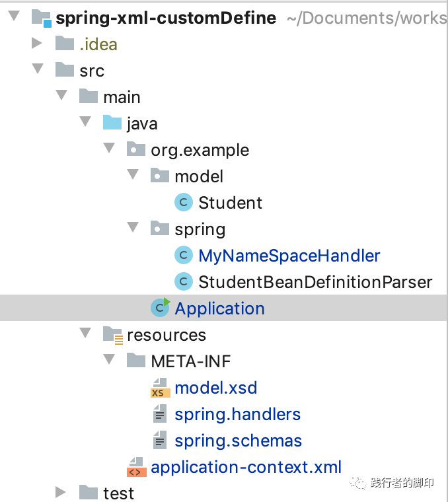Expand the .idea folder
The width and height of the screenshot is (448, 502).
click(x=37, y=44)
